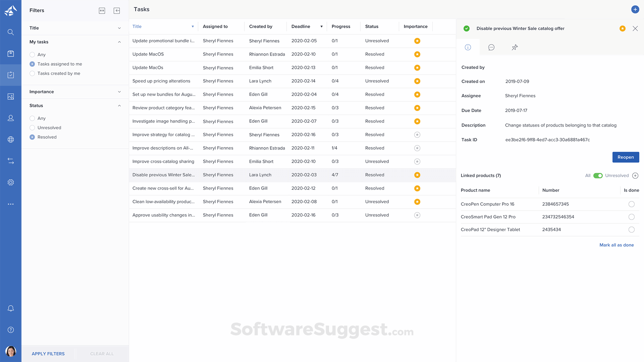Expand the Title filter section

click(x=119, y=28)
